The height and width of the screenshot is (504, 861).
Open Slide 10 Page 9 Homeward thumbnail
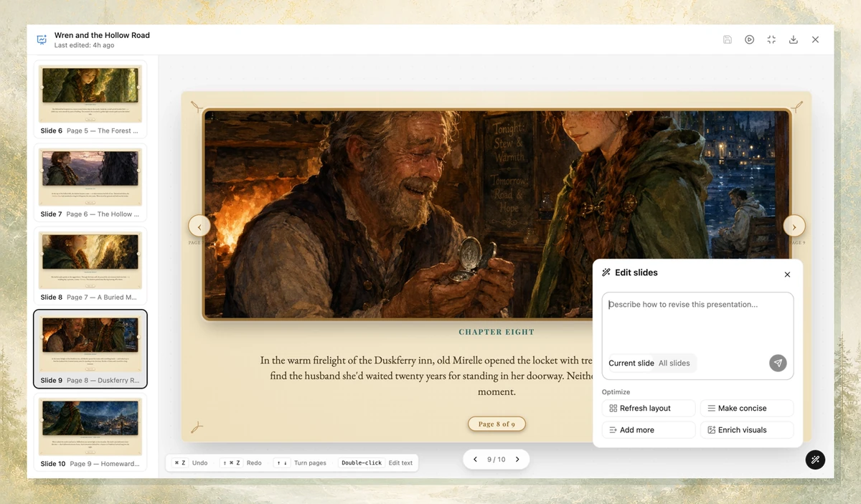click(90, 432)
